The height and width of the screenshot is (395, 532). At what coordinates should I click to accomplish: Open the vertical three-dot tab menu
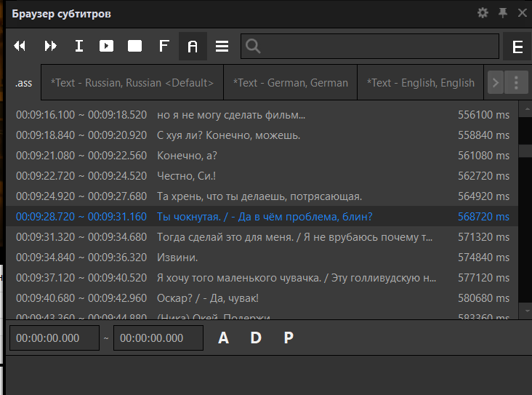coord(517,83)
